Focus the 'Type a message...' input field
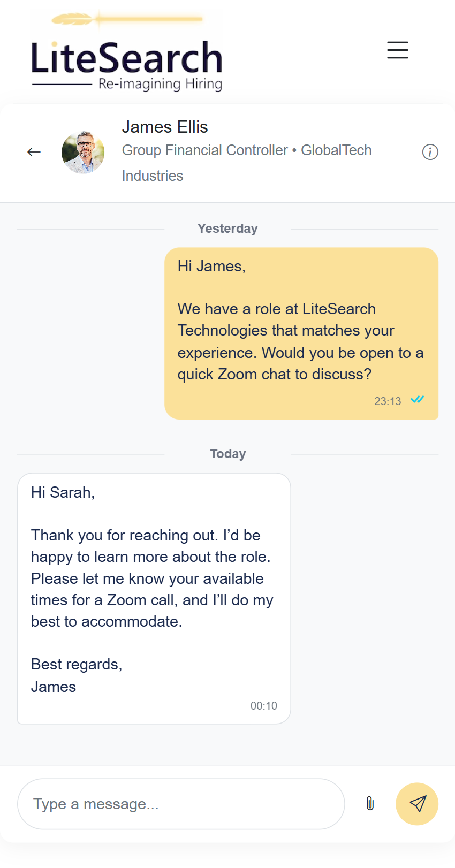The height and width of the screenshot is (868, 455). pos(181,804)
